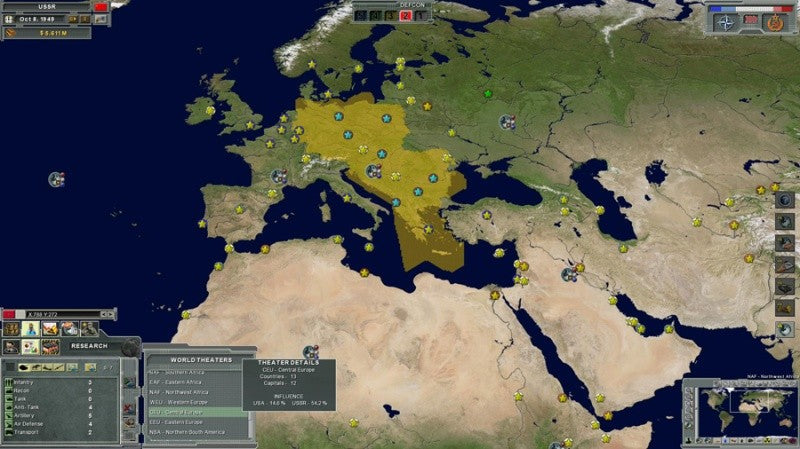Viewport: 800px width, 449px height.
Task: Click the yellow star on Ireland
Action: 210,110
